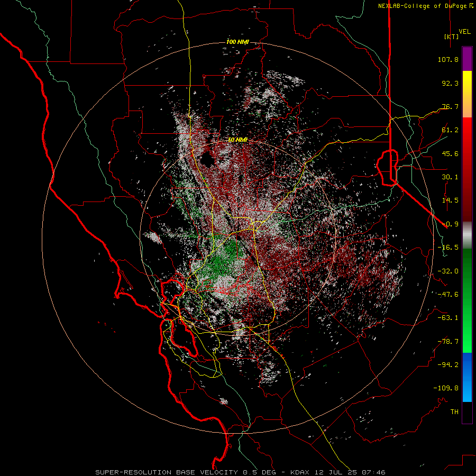This screenshot has height=476, width=476.
Task: Click the 100 NMI range ring label
Action: [x=237, y=42]
